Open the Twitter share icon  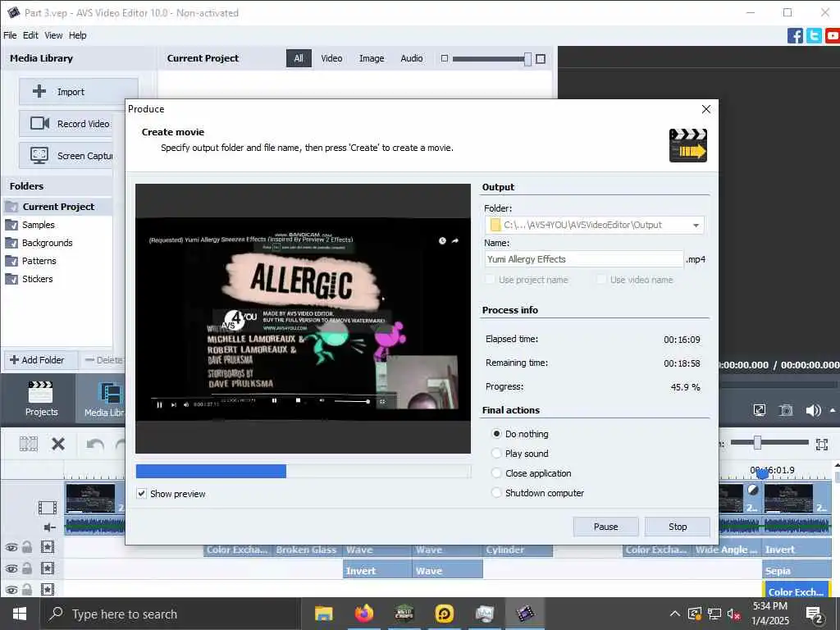814,35
